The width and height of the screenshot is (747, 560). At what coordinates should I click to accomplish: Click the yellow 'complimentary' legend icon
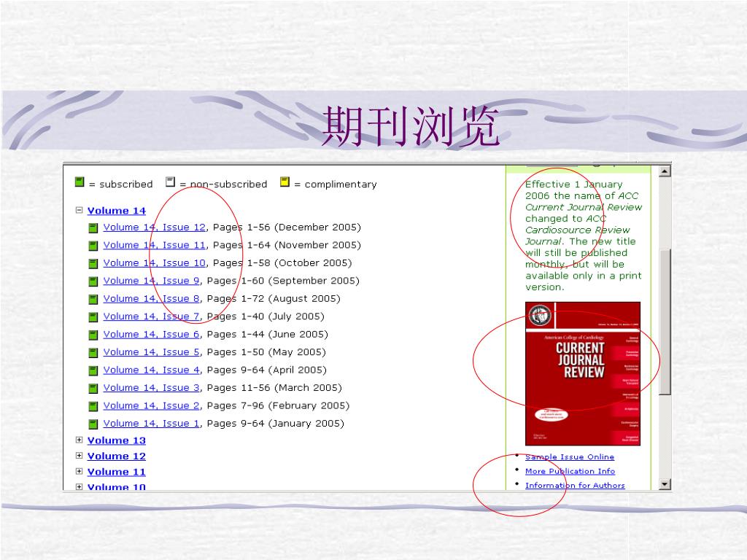coord(285,182)
